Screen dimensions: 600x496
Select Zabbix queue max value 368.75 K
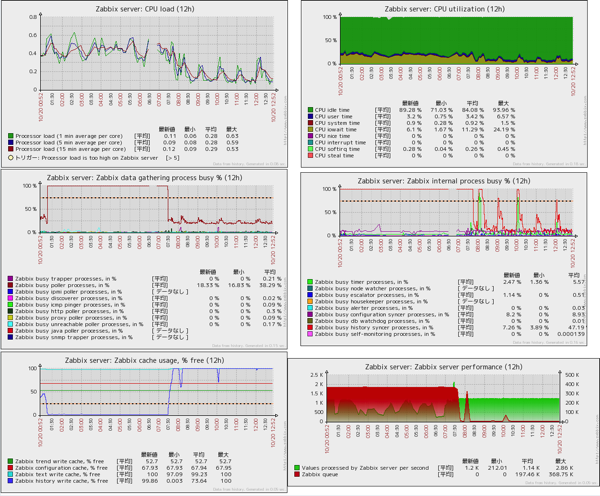[561, 474]
